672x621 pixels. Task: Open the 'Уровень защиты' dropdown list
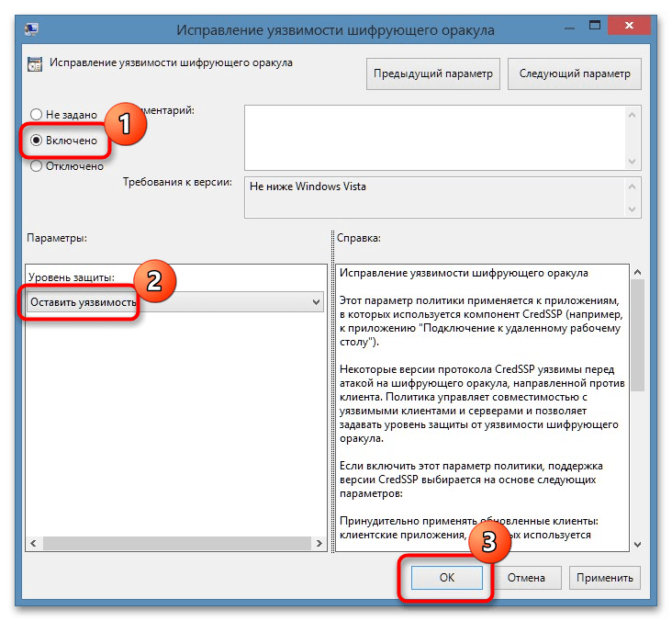click(174, 302)
